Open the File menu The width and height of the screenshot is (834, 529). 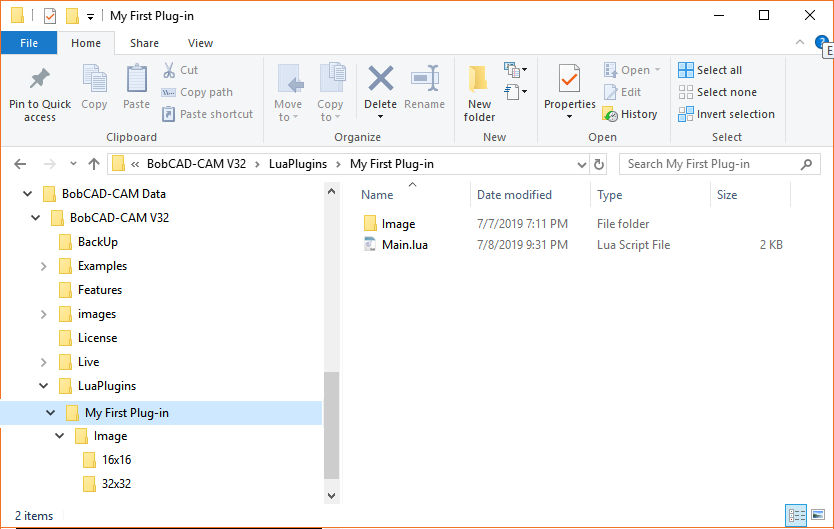[x=29, y=43]
